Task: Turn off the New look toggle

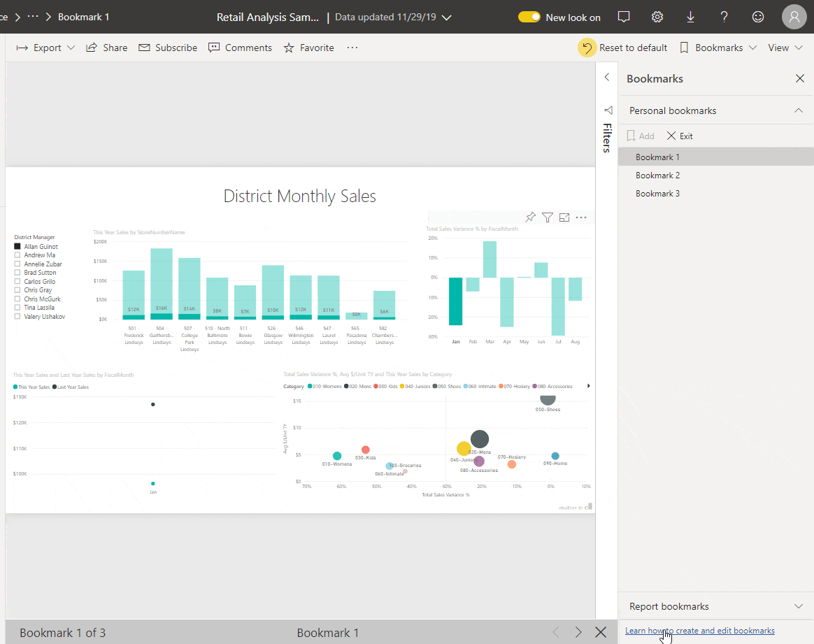Action: coord(530,17)
